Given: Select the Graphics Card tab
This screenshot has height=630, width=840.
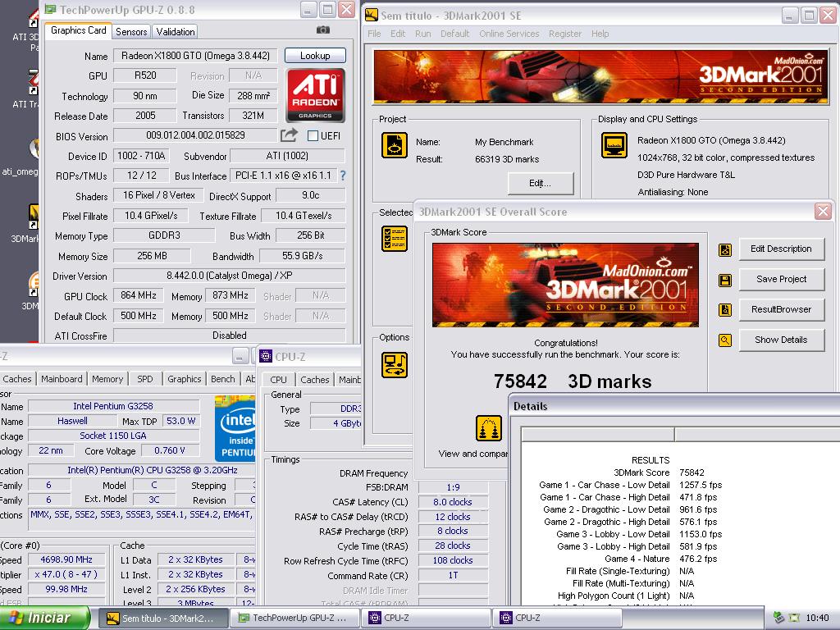Looking at the screenshot, I should pos(78,30).
